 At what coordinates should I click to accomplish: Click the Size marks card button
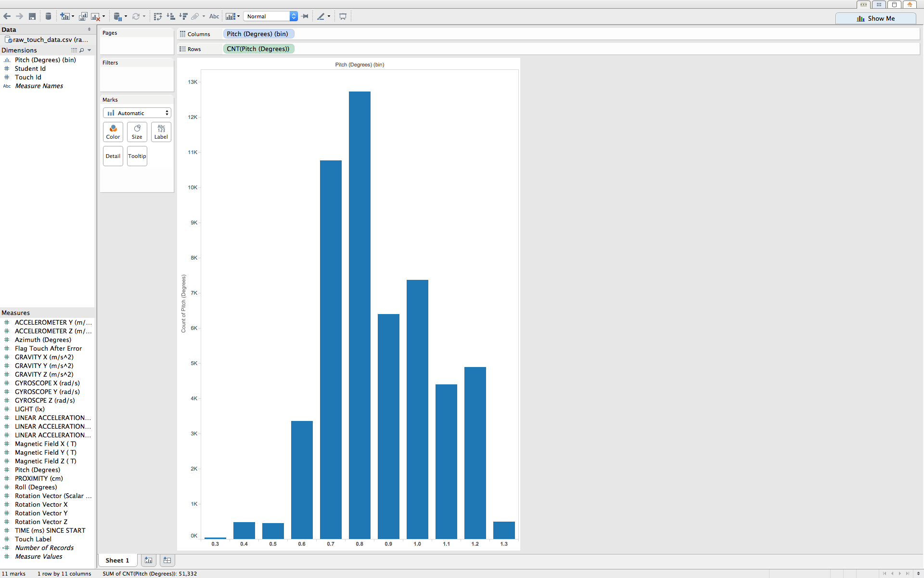pos(136,131)
